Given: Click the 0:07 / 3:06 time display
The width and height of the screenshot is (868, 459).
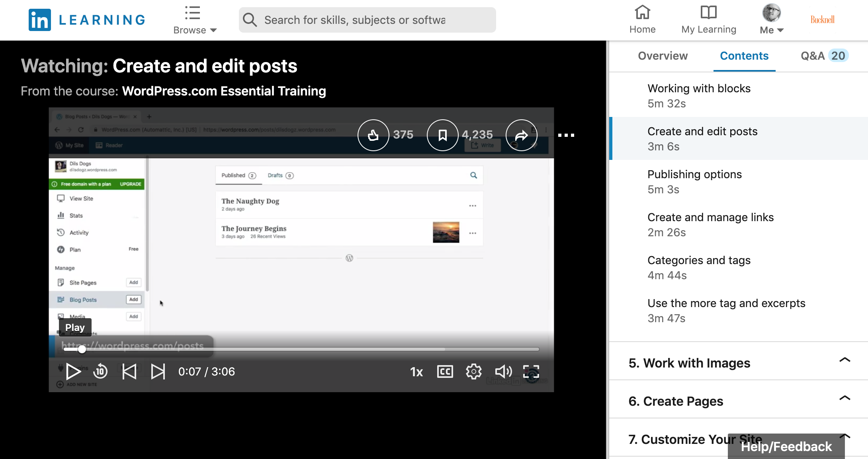Looking at the screenshot, I should click(x=207, y=371).
